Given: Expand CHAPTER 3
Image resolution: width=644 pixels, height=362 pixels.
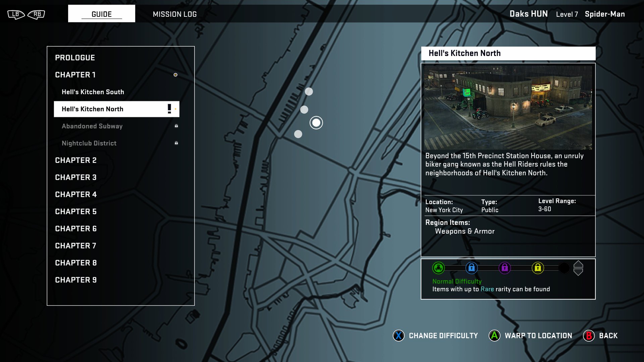Looking at the screenshot, I should (x=76, y=177).
